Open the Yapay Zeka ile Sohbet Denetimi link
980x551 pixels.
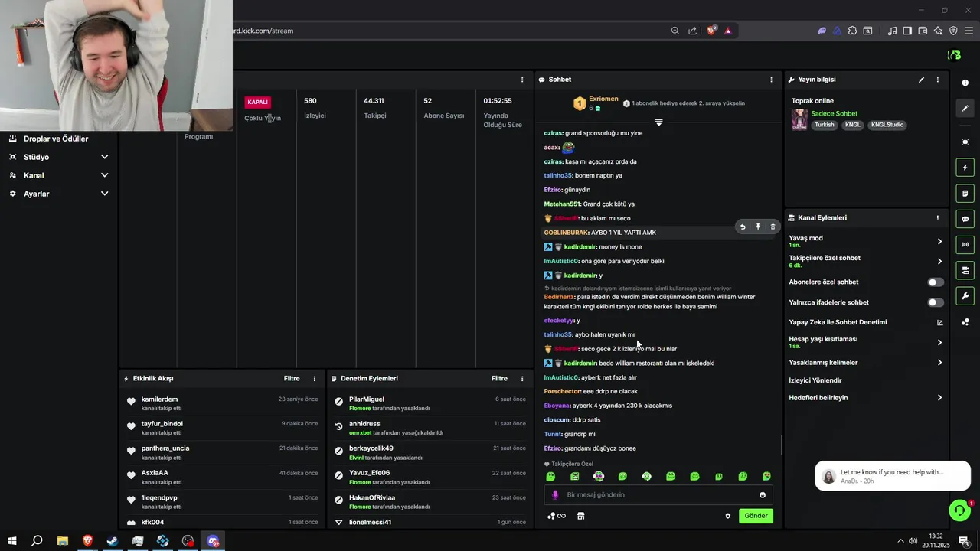[866, 322]
